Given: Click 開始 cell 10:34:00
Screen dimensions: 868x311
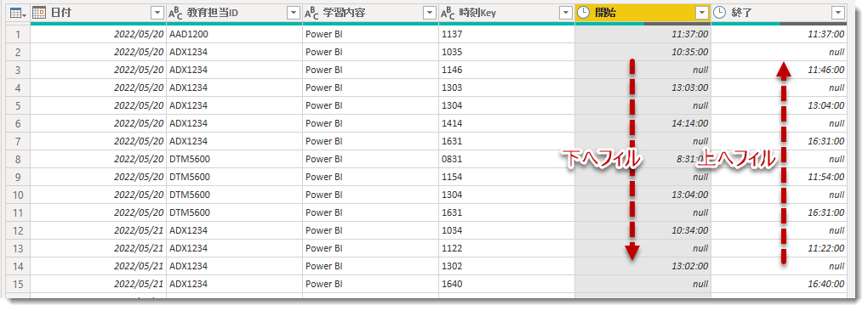Looking at the screenshot, I should click(x=642, y=230).
